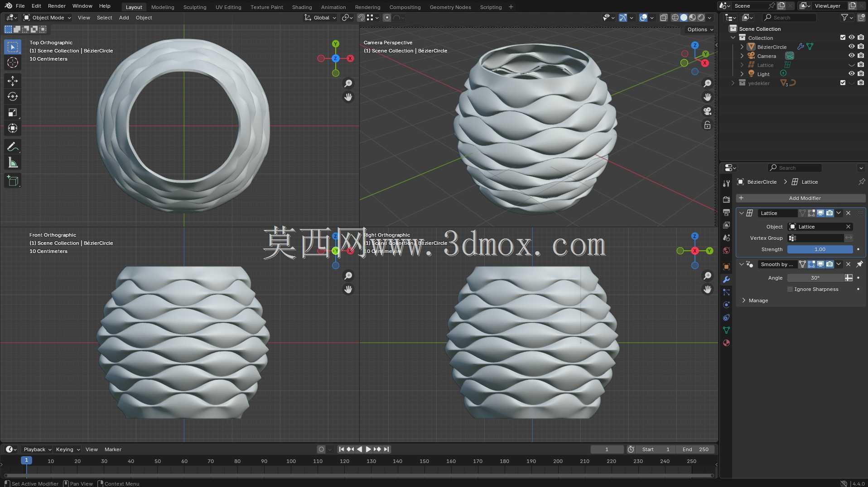This screenshot has height=487, width=868.
Task: Select the Transform tool
Action: [x=13, y=129]
